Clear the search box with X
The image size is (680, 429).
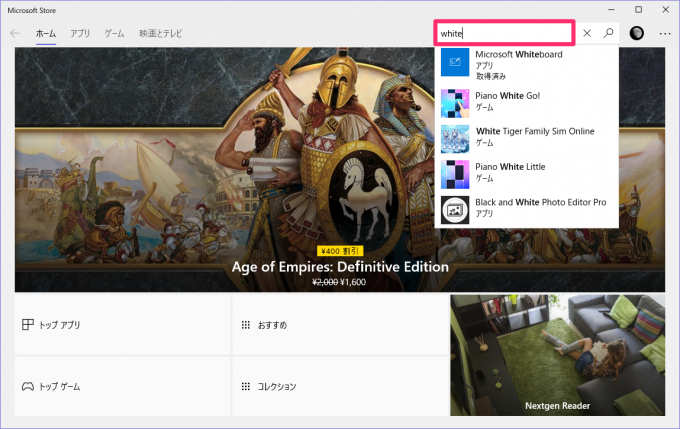[587, 33]
